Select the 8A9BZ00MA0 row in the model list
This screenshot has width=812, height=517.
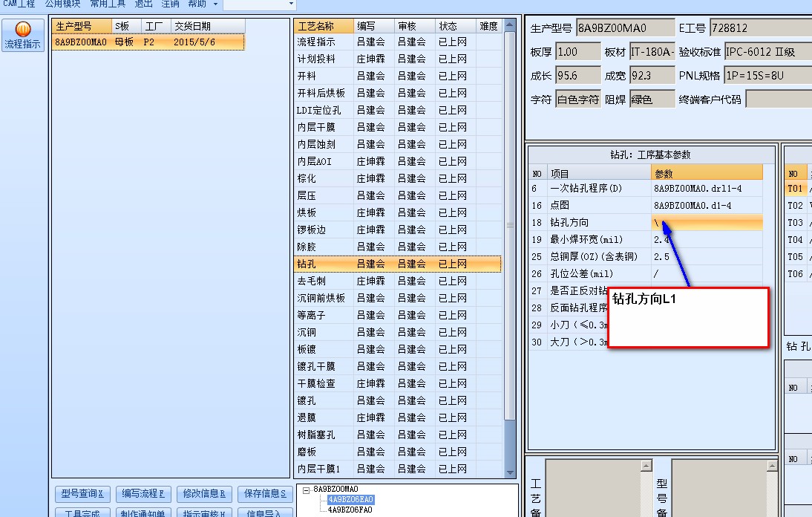[148, 42]
